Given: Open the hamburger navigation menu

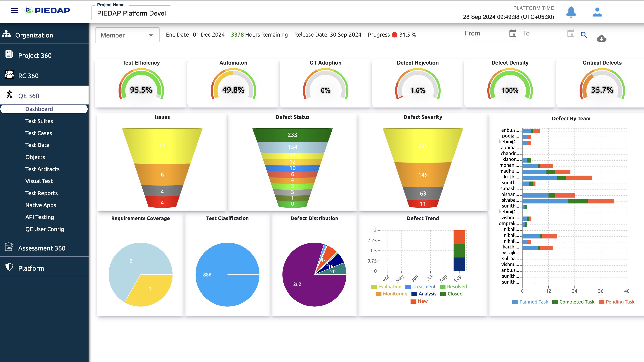Looking at the screenshot, I should [x=14, y=10].
